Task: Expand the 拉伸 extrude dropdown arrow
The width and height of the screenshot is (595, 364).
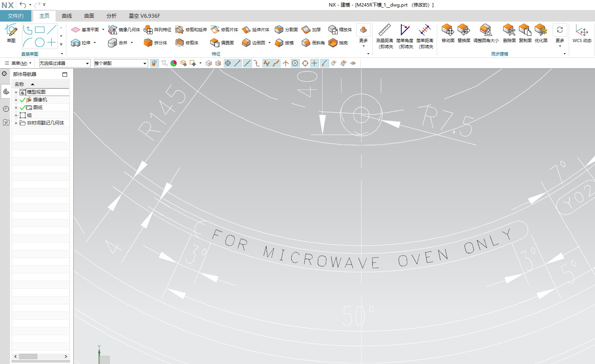Action: (x=95, y=43)
